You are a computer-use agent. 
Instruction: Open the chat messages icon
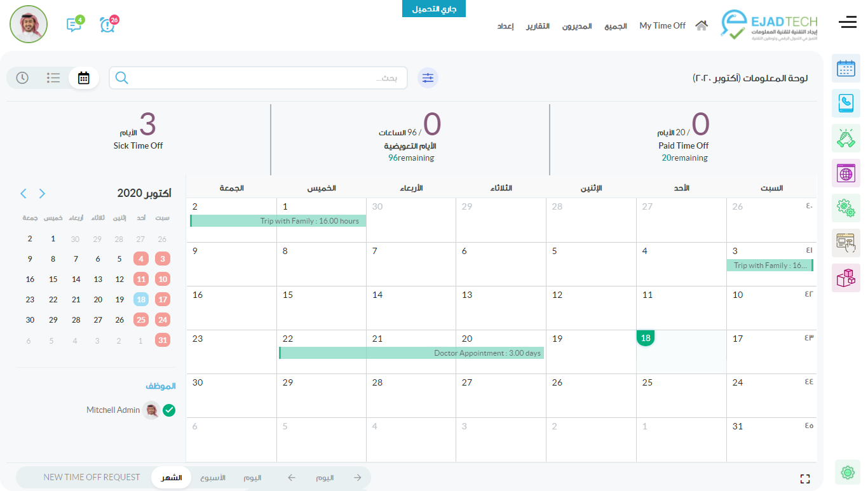click(x=74, y=25)
